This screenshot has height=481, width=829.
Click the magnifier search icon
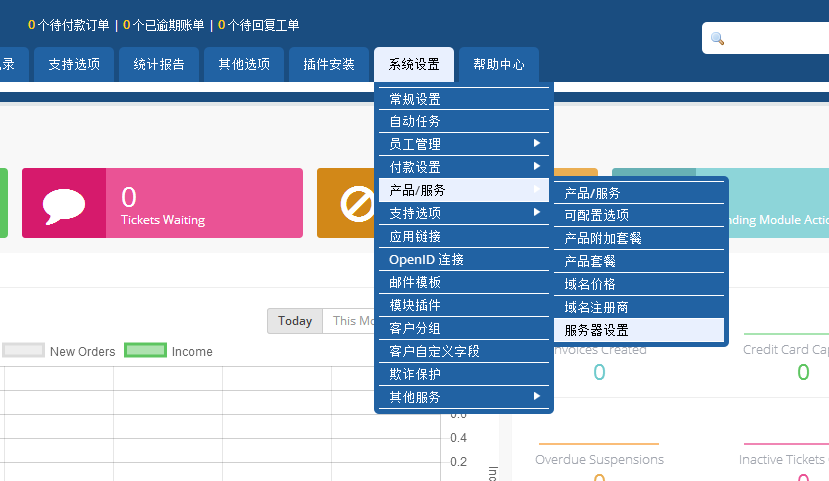click(x=717, y=38)
